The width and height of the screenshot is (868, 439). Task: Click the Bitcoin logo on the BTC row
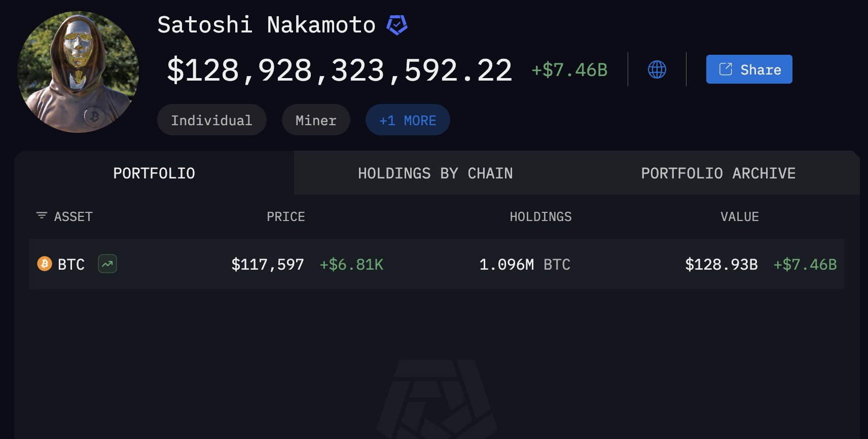[x=45, y=264]
